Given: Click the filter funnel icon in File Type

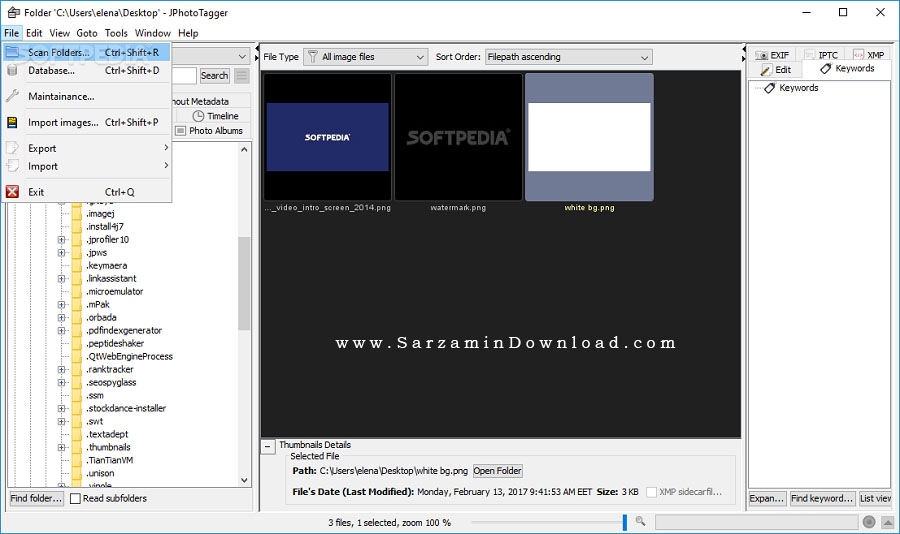Looking at the screenshot, I should pyautogui.click(x=313, y=57).
